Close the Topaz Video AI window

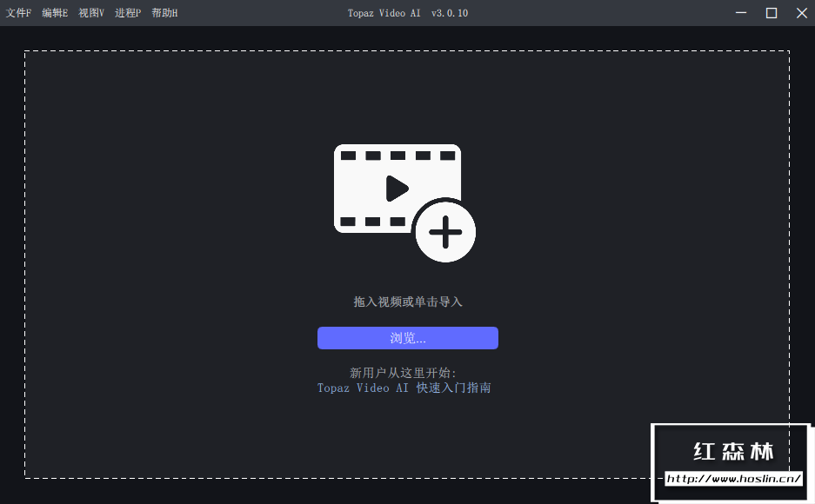click(801, 13)
